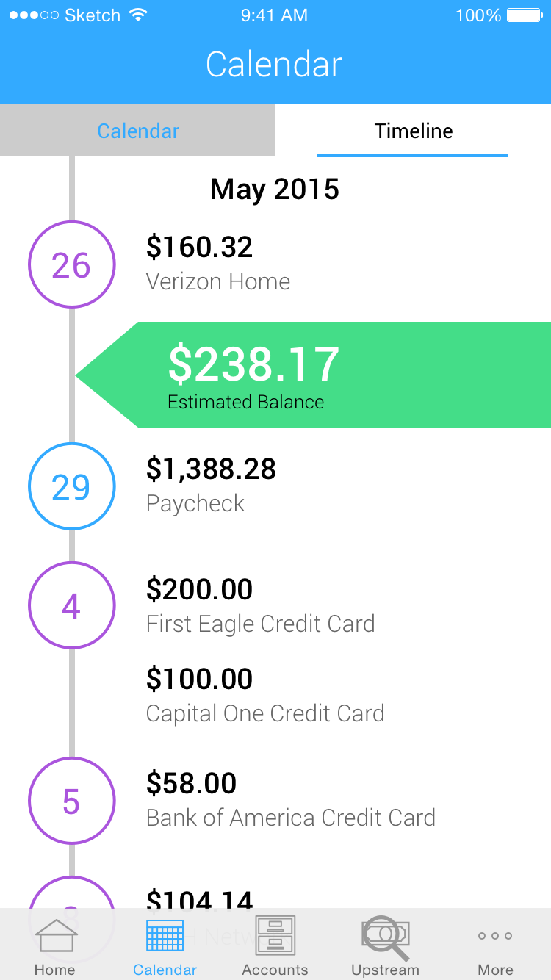Select the Timeline view tab
This screenshot has height=980, width=551.
click(x=413, y=131)
